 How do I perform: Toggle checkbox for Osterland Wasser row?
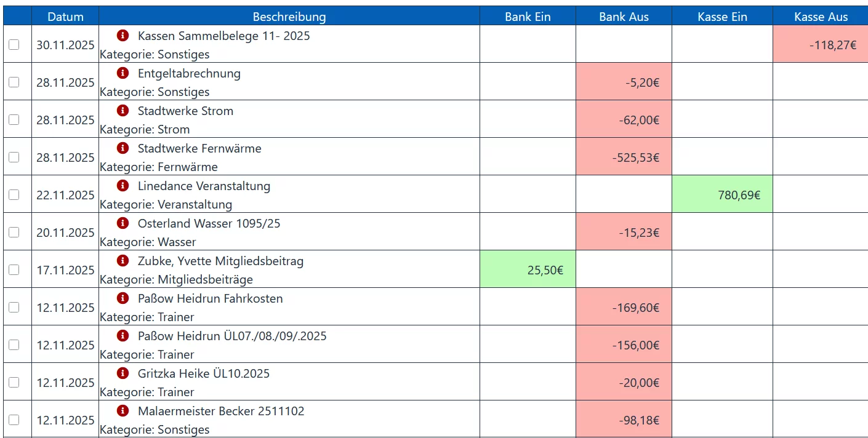pos(14,232)
